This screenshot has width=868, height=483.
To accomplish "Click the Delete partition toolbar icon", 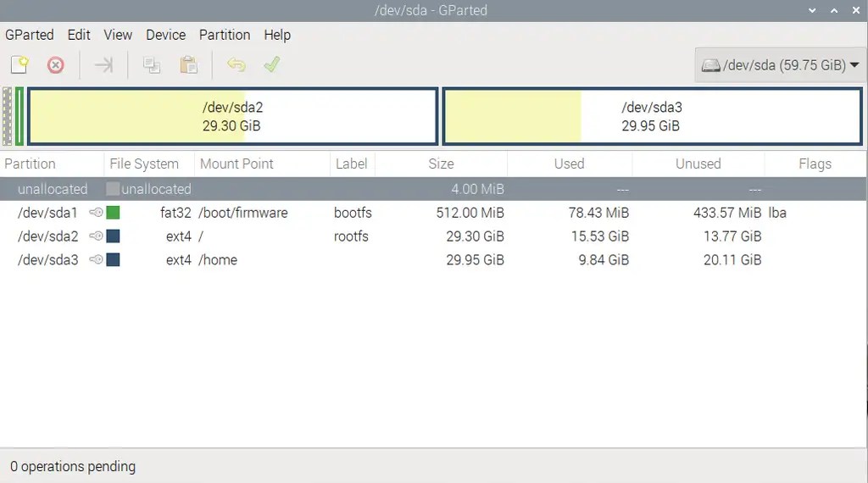I will click(55, 65).
